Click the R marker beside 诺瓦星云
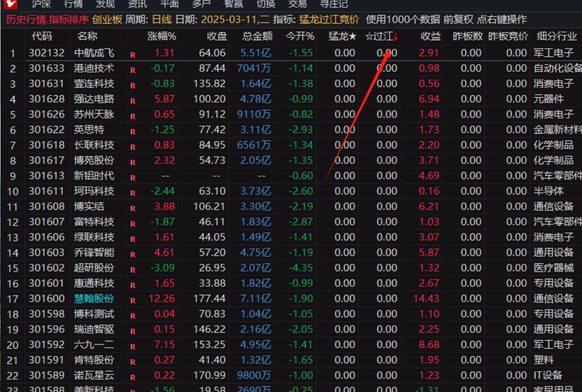This screenshot has height=392, width=582. (x=133, y=377)
